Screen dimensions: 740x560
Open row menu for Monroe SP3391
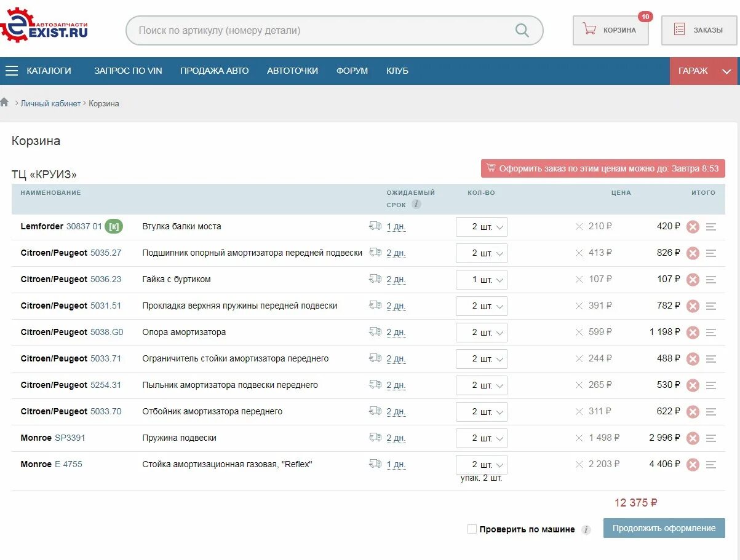coord(711,438)
